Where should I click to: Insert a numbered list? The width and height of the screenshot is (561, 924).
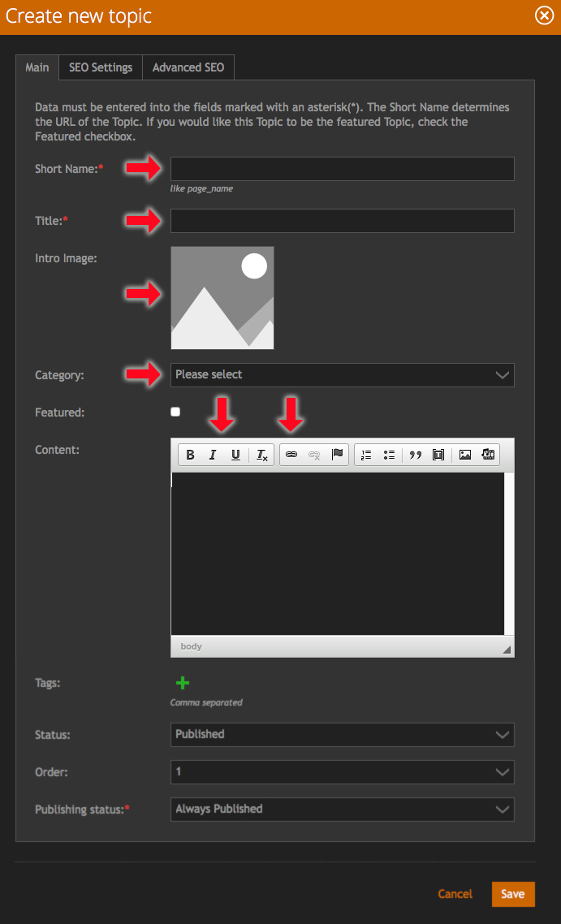click(366, 455)
